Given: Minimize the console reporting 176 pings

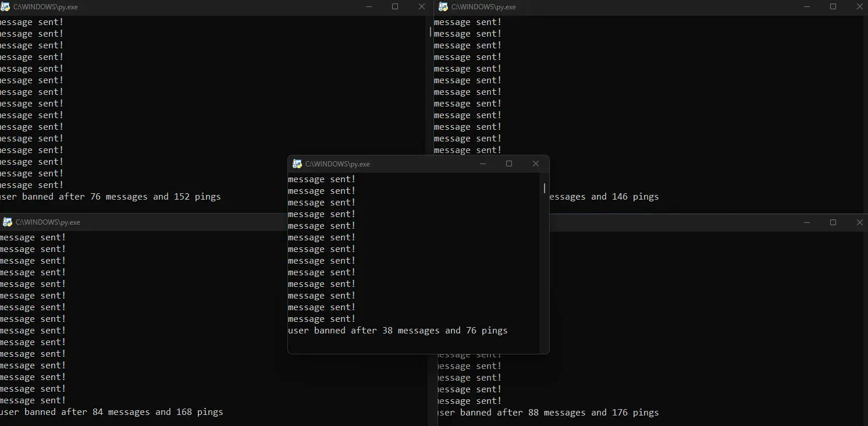Looking at the screenshot, I should (x=807, y=222).
